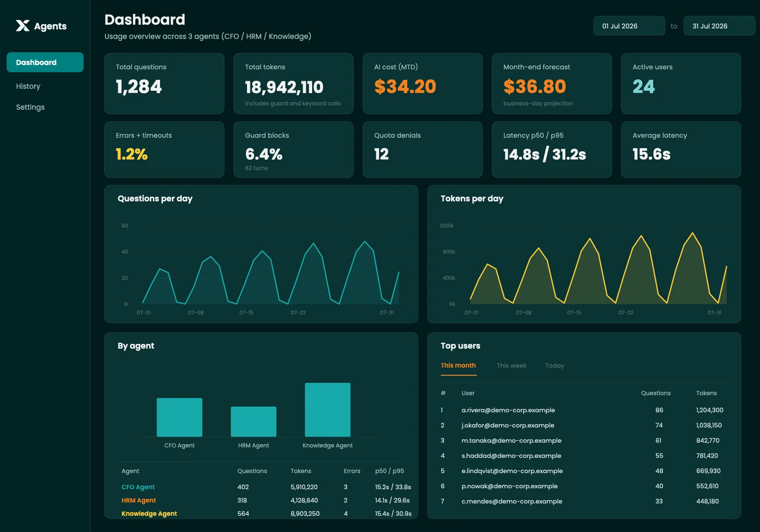This screenshot has width=760, height=532.
Task: Click the Dashboard page heading
Action: pyautogui.click(x=145, y=19)
